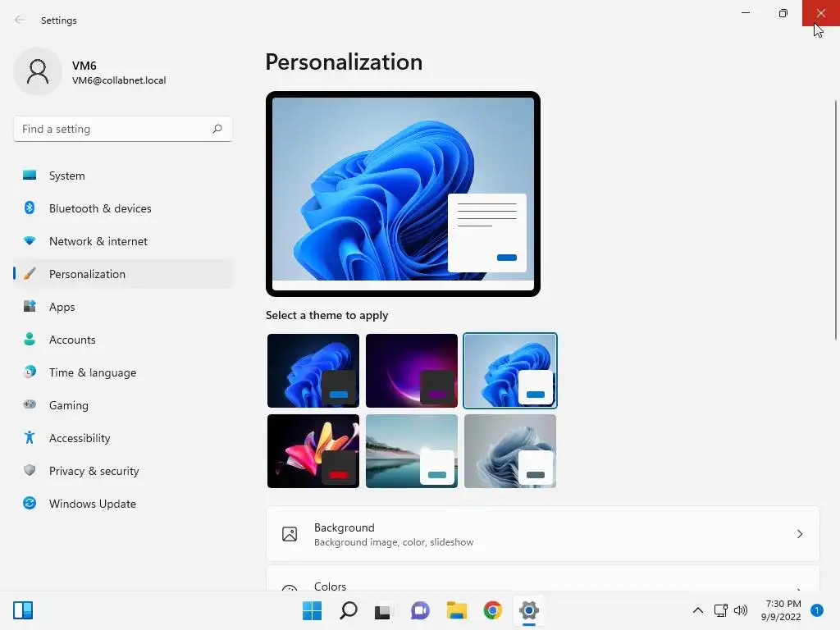
Task: Select the light blue bloom theme
Action: pos(510,371)
